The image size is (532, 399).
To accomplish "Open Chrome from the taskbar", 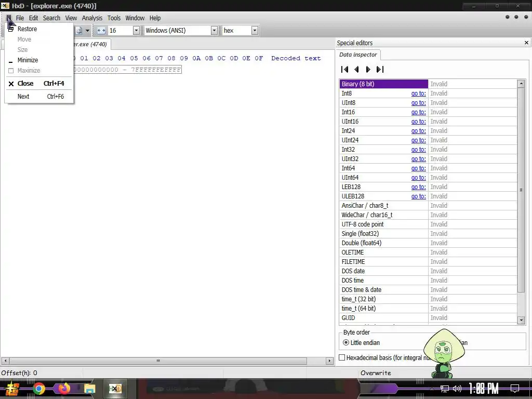I will (38, 389).
